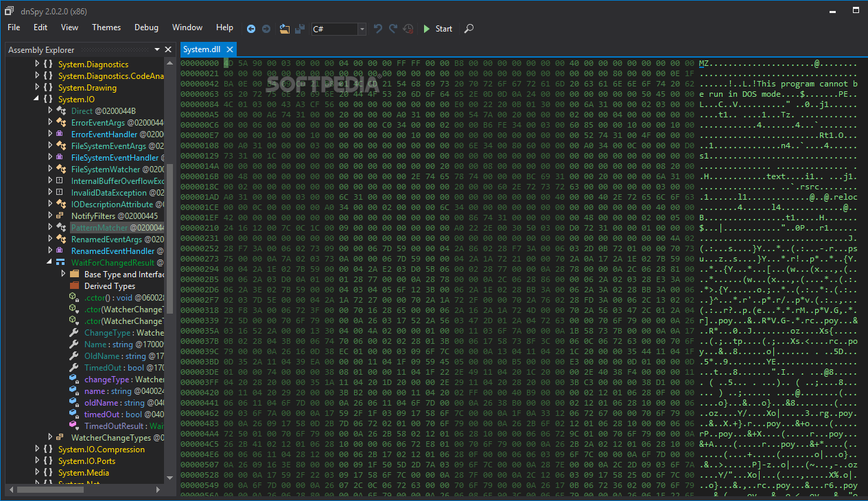868x501 pixels.
Task: Click the Derived Types folder icon
Action: click(74, 286)
